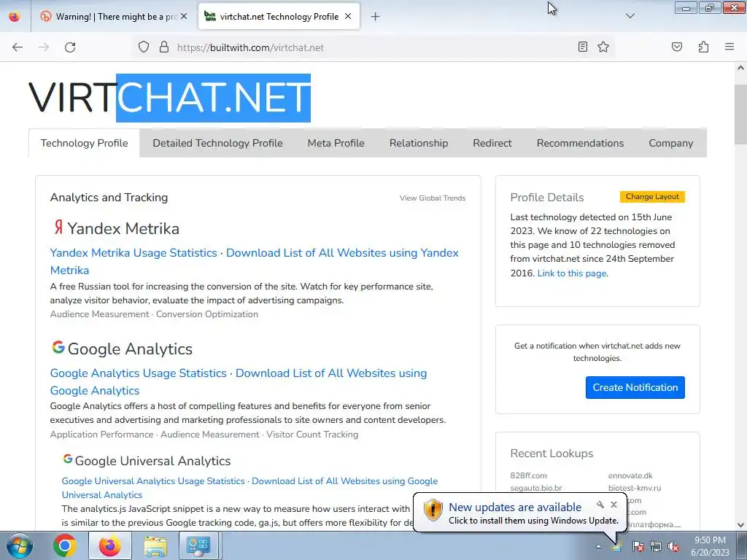Toggle reader view icon
The image size is (747, 560).
click(x=583, y=47)
